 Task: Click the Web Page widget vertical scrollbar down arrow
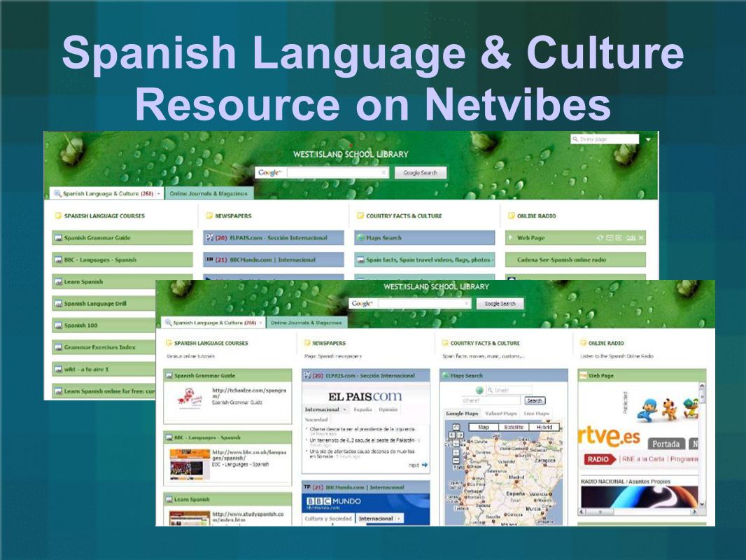[x=702, y=504]
